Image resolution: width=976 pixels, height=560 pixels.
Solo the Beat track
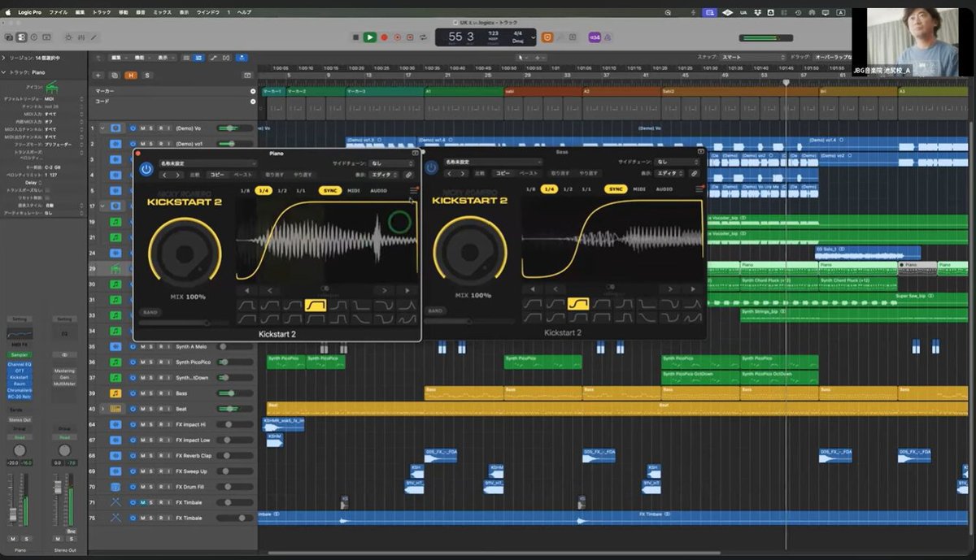(151, 409)
